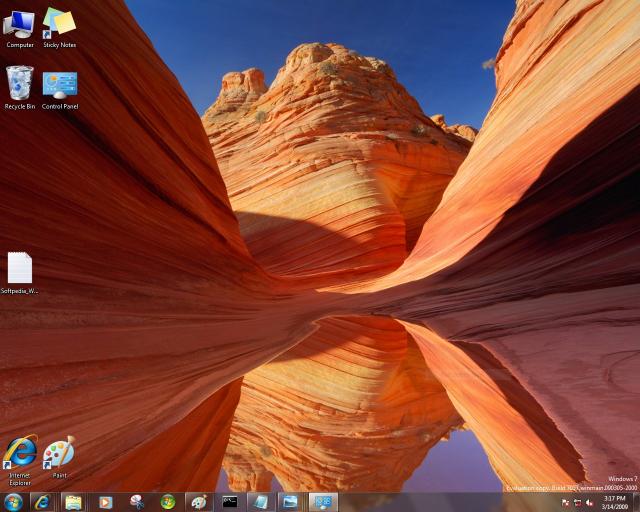Open the Command Prompt taskbar icon
The height and width of the screenshot is (512, 640).
(x=230, y=502)
